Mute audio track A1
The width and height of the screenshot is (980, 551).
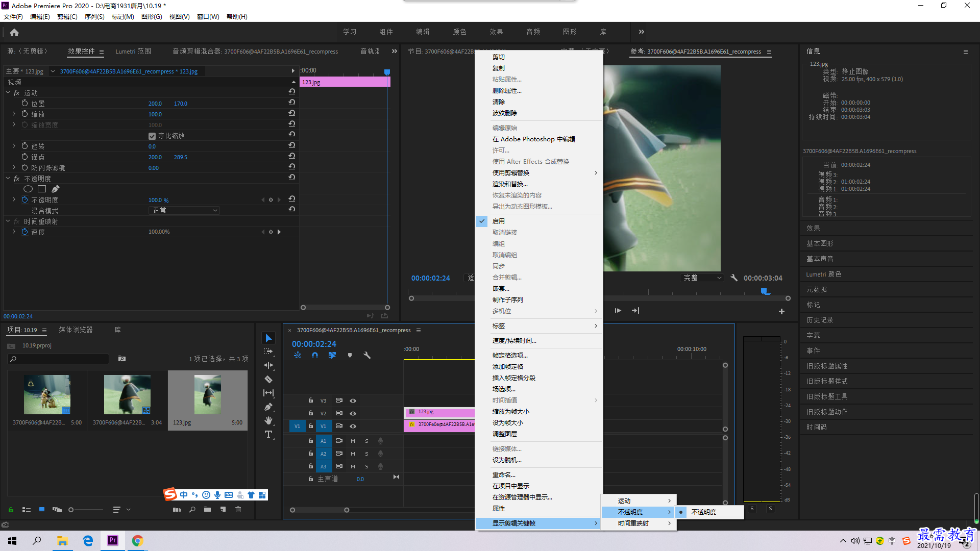tap(353, 441)
